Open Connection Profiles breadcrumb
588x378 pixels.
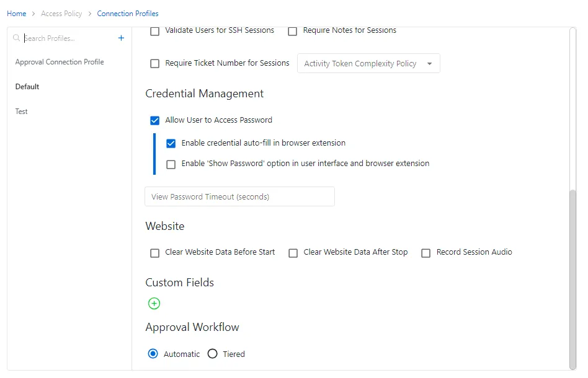[128, 14]
